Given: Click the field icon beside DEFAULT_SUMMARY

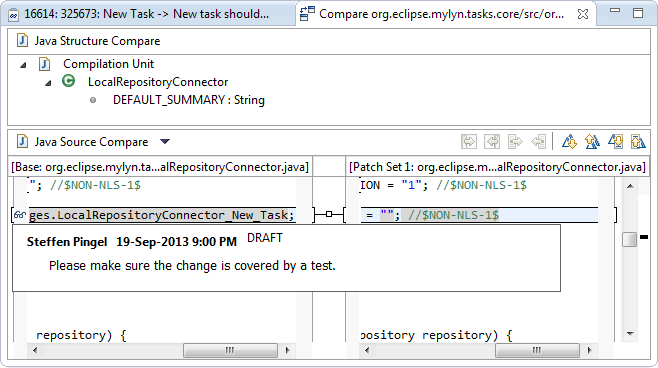Looking at the screenshot, I should pos(93,100).
